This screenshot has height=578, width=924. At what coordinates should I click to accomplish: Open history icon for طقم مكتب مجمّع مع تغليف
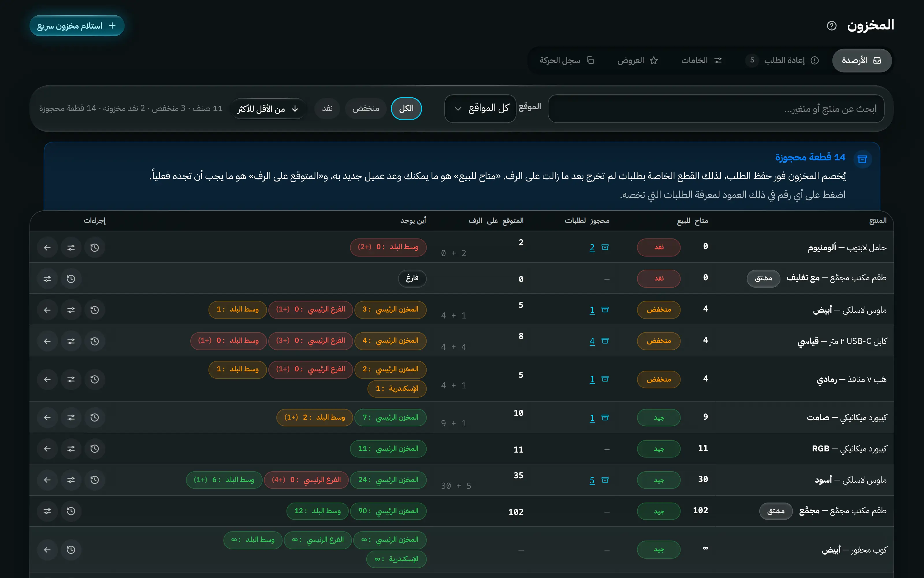pos(71,279)
